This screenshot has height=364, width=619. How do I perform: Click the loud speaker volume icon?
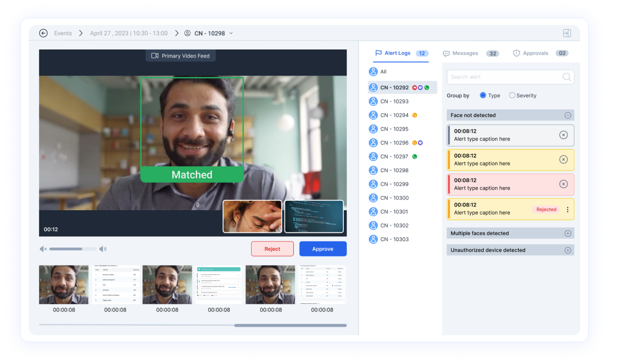103,249
